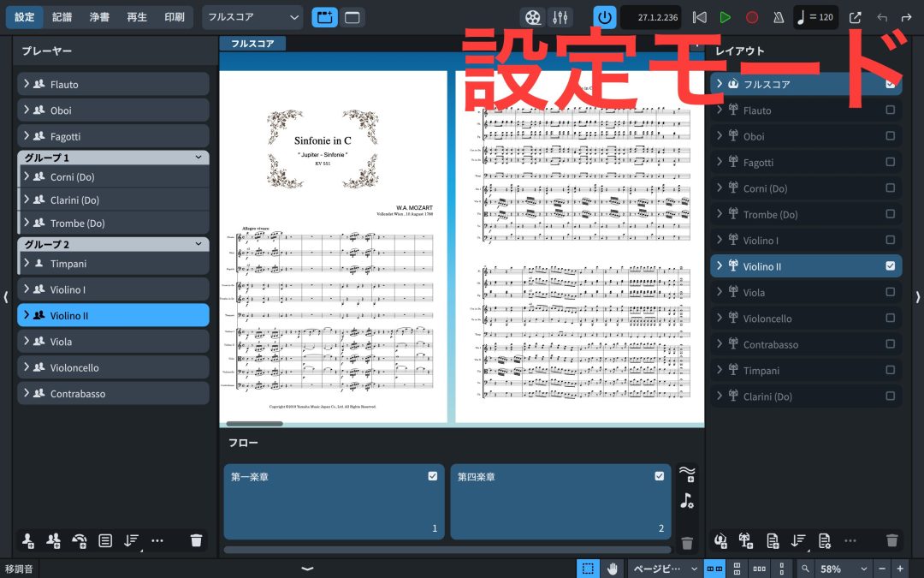Select the フルスコア score tab

pos(252,44)
